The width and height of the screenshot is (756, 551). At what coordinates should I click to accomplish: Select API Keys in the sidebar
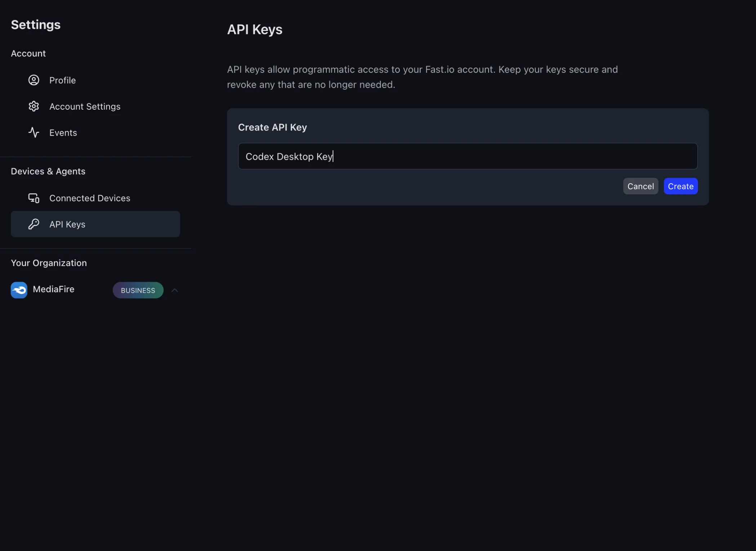(x=67, y=224)
